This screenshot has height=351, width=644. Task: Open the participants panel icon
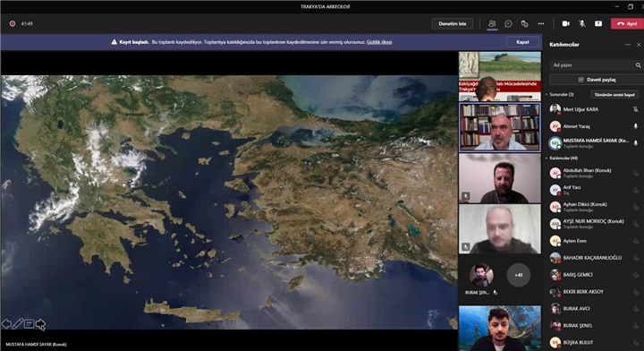(492, 24)
